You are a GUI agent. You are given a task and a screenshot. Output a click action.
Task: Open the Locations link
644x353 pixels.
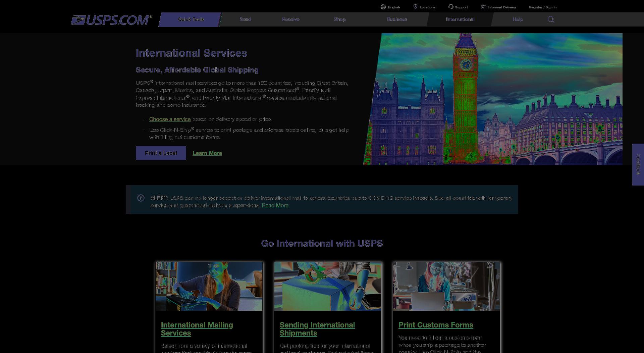pyautogui.click(x=427, y=7)
